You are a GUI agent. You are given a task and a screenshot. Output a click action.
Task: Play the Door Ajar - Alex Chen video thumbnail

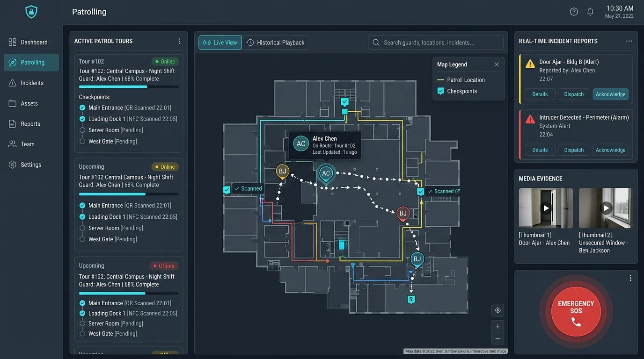click(546, 208)
